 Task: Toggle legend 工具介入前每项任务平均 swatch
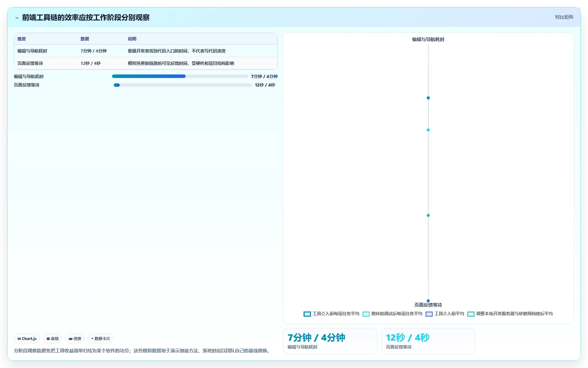click(x=307, y=314)
